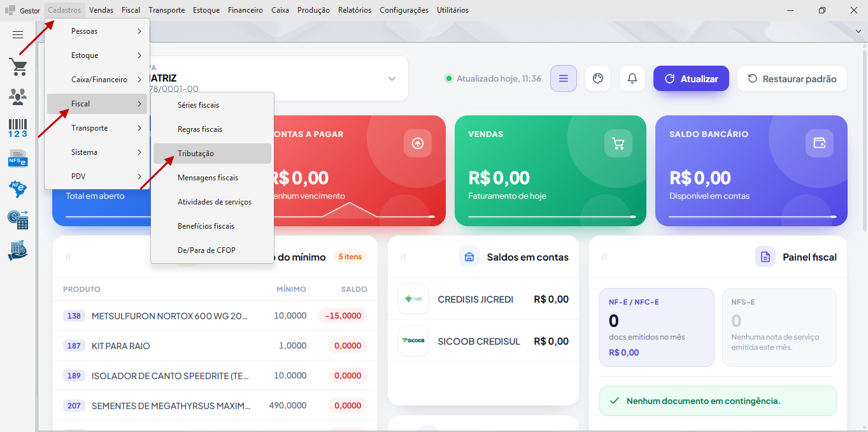Screen dimensions: 868x432
Task: Open the Caixa menu
Action: tap(280, 10)
